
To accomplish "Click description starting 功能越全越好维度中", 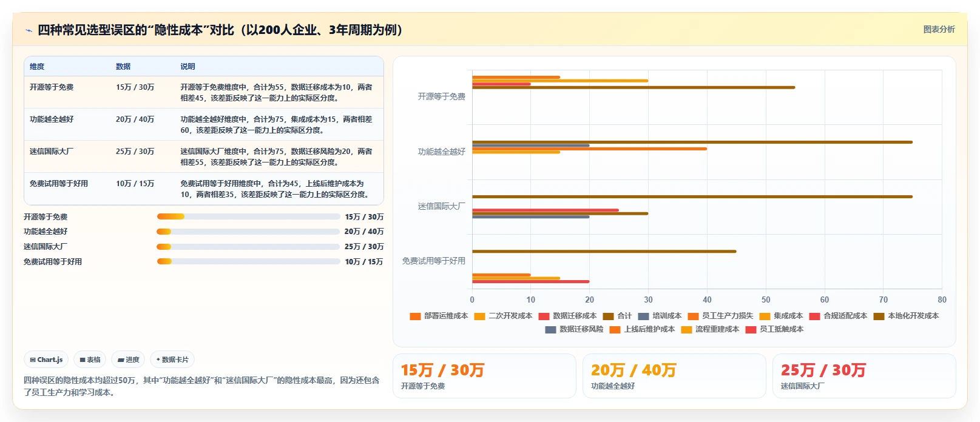I will click(x=277, y=125).
